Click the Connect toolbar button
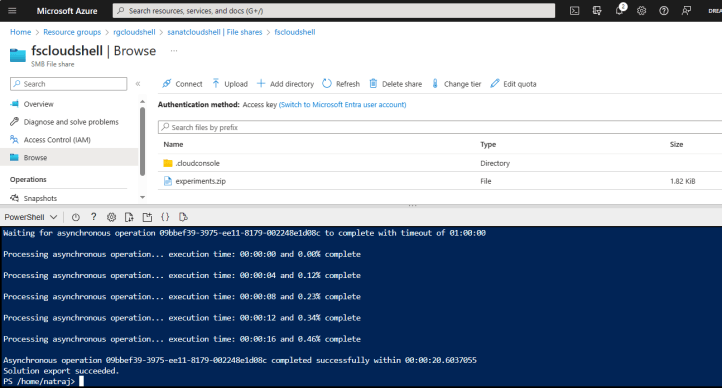This screenshot has height=388, width=722. 182,84
